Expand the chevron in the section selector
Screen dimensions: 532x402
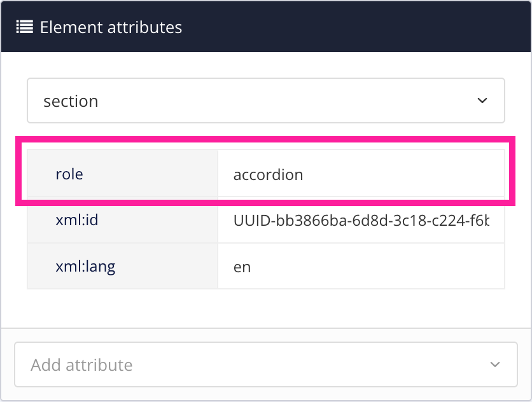tap(482, 100)
